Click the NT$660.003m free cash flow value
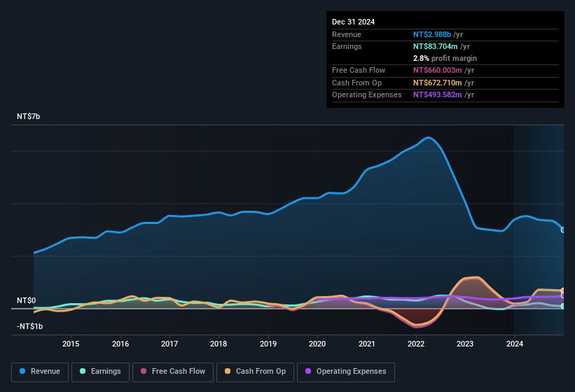Image resolution: width=575 pixels, height=392 pixels. coord(438,70)
